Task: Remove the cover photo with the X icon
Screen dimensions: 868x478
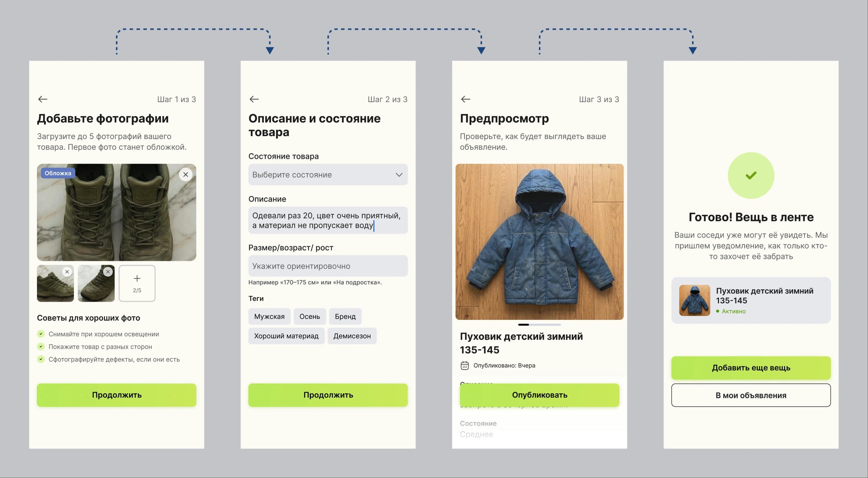Action: tap(186, 174)
